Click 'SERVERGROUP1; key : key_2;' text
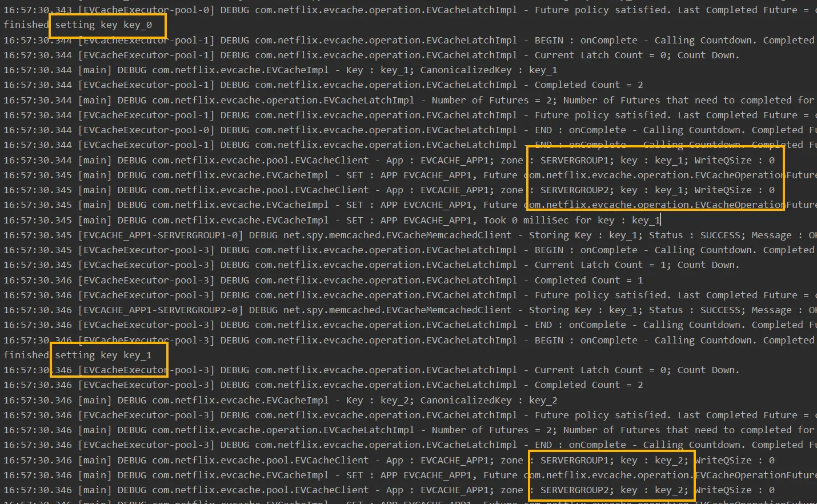Viewport: 817px width, 504px height. (615, 460)
